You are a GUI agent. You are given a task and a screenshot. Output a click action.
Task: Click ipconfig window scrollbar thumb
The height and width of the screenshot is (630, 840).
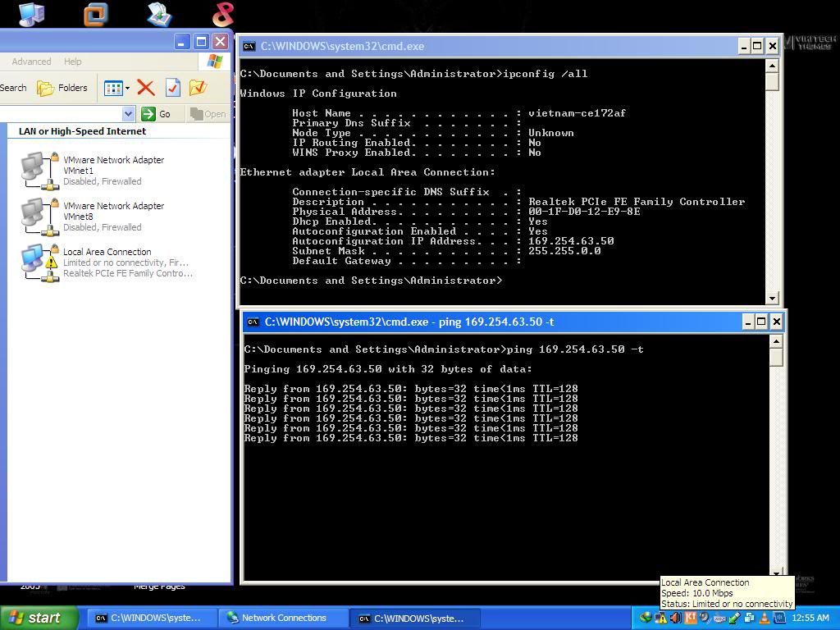[772, 81]
